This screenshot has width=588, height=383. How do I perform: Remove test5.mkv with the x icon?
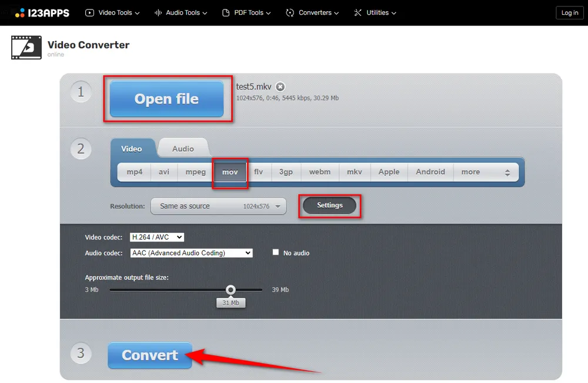click(280, 86)
